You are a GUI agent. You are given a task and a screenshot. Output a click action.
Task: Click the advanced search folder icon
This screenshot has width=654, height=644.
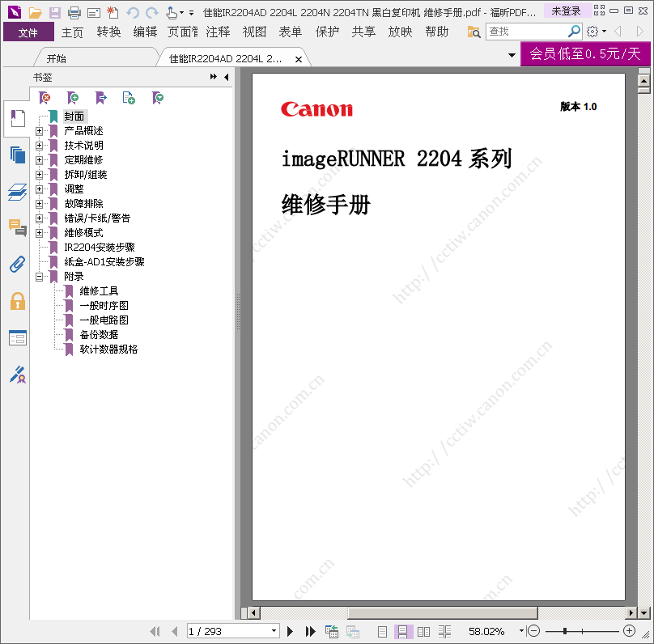point(474,32)
